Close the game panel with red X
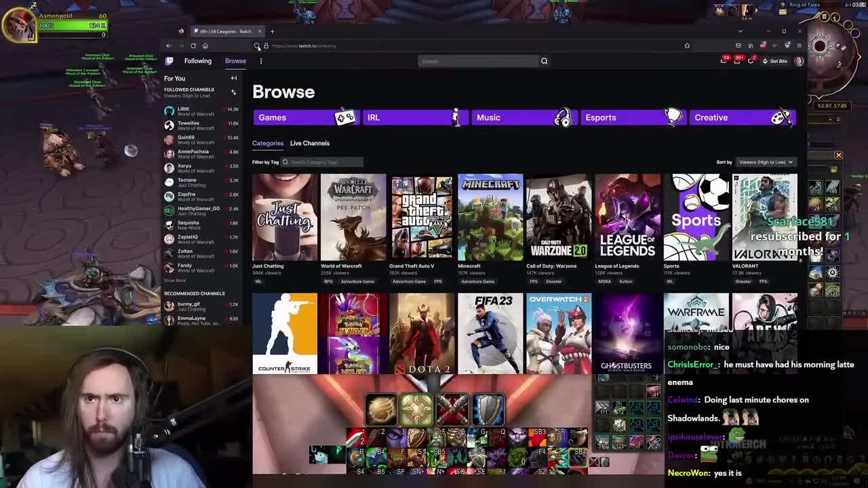Screen dimensions: 868x488 [839, 155]
